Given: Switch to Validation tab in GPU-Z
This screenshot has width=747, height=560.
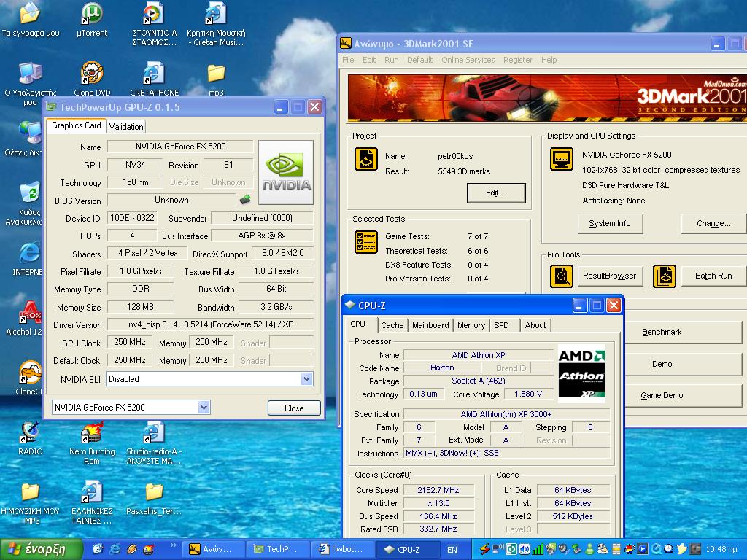Looking at the screenshot, I should 125,127.
